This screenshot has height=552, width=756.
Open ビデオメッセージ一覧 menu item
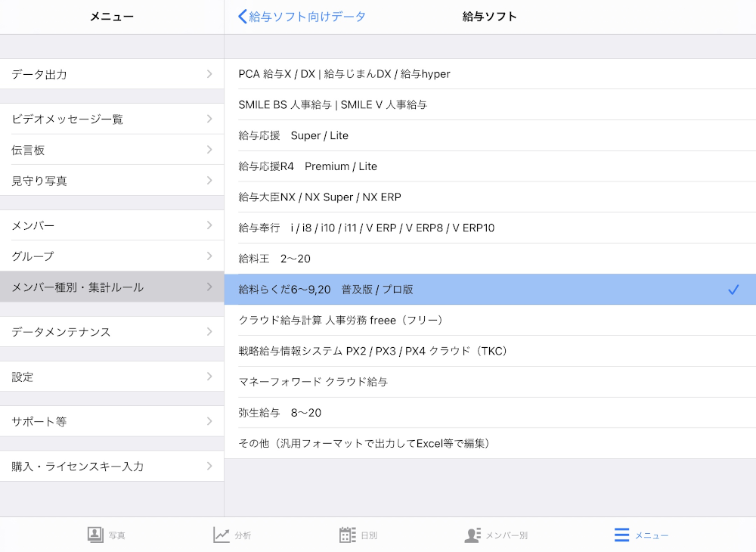tap(112, 119)
